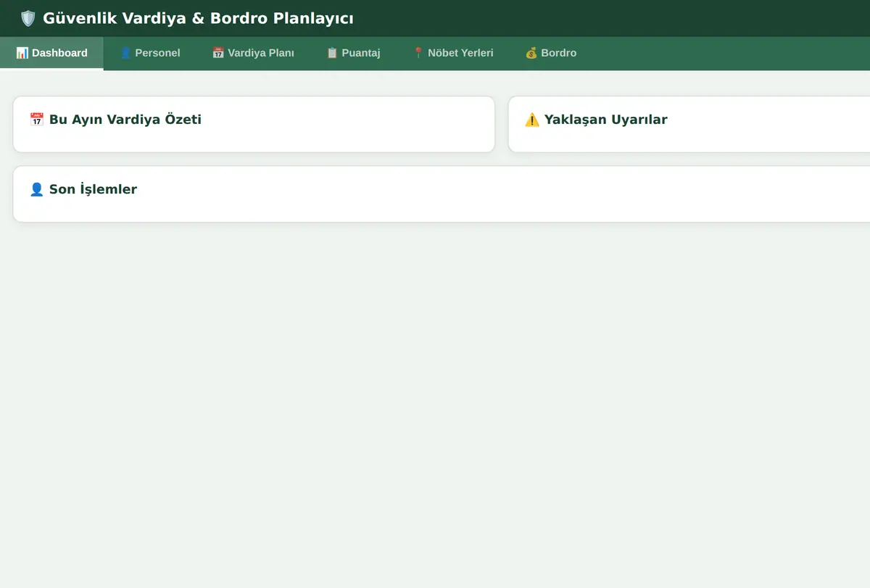The image size is (870, 588).
Task: Click the app title Güvenlik Vardiya & Bordro Planlayıcı
Action: (x=198, y=18)
